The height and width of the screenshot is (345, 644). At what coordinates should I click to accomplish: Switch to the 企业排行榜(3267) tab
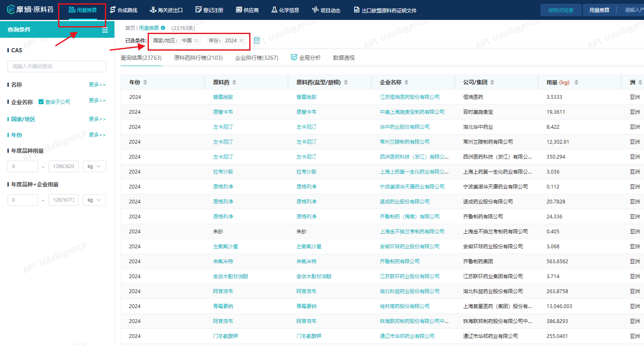[x=257, y=58]
